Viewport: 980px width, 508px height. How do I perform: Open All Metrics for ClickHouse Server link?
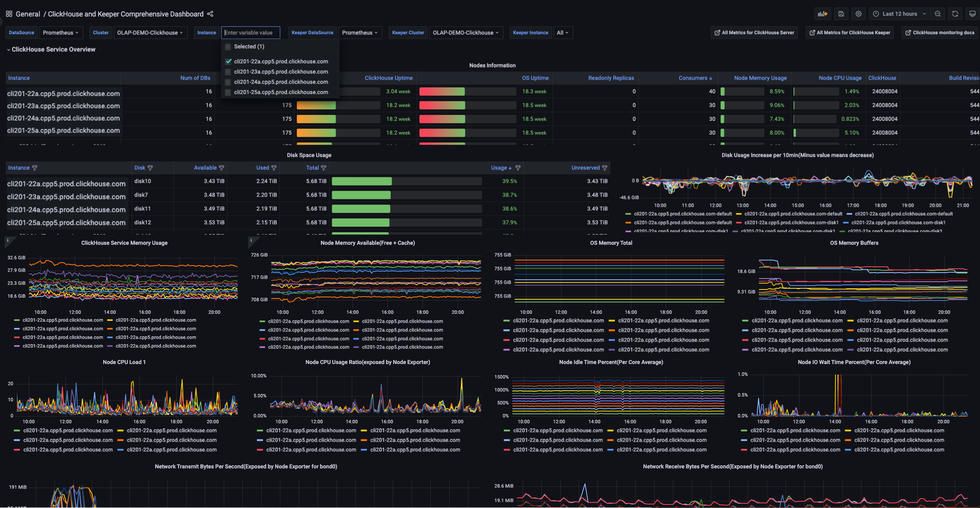(754, 33)
